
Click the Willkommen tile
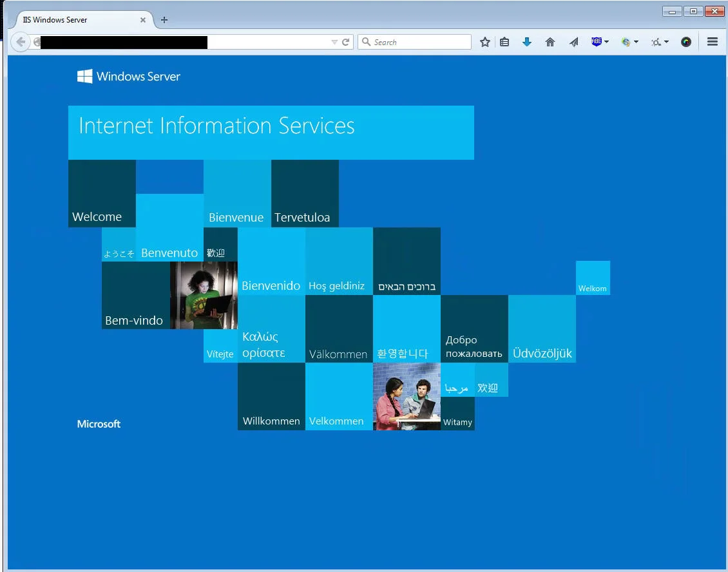[x=272, y=397]
